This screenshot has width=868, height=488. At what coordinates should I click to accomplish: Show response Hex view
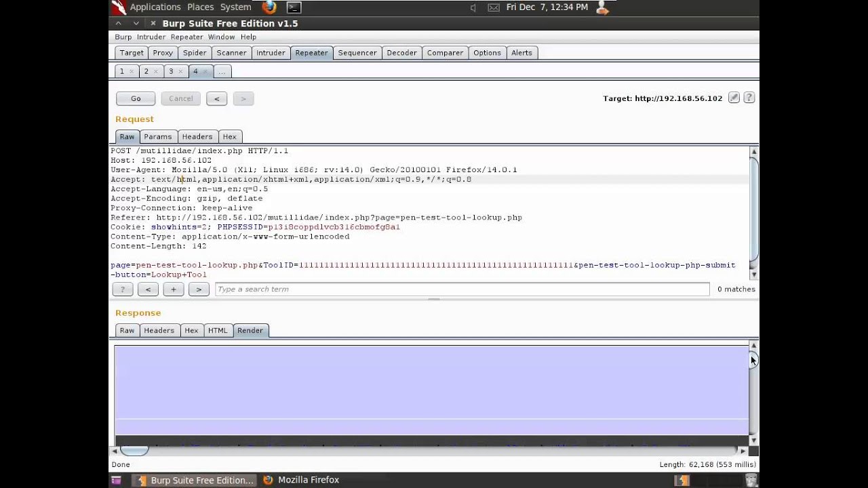pos(191,331)
